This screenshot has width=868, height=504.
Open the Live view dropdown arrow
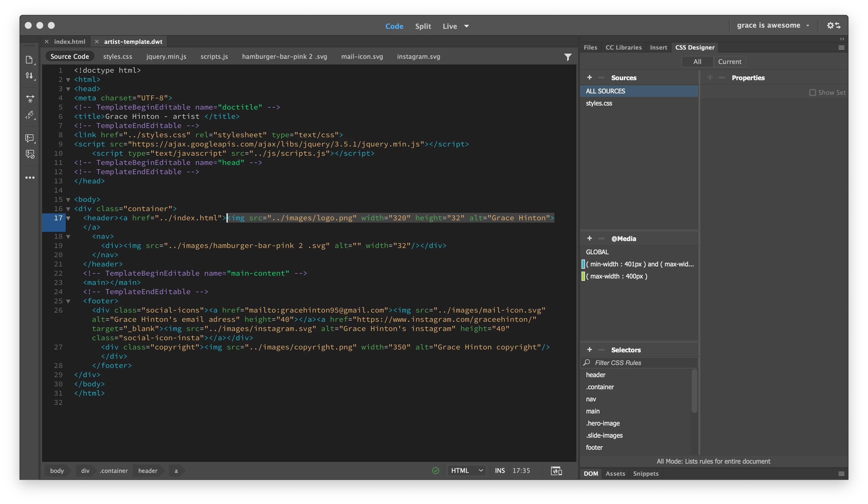pyautogui.click(x=466, y=26)
